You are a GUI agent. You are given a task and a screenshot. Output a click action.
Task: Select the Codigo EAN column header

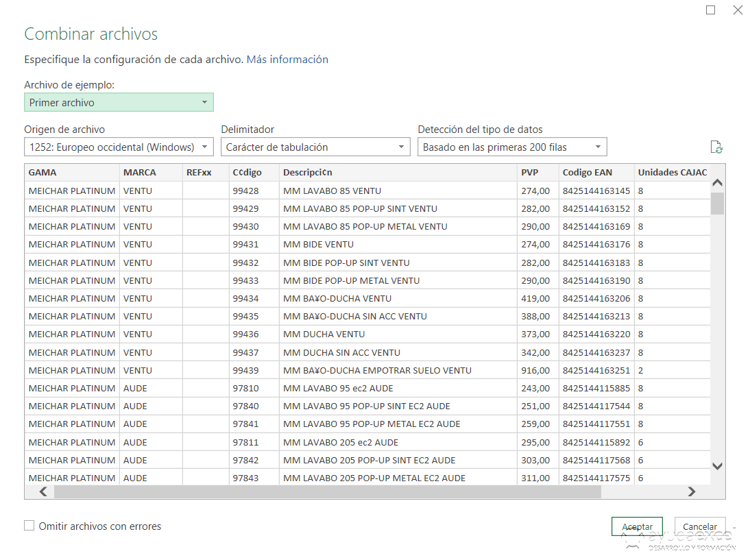point(596,172)
